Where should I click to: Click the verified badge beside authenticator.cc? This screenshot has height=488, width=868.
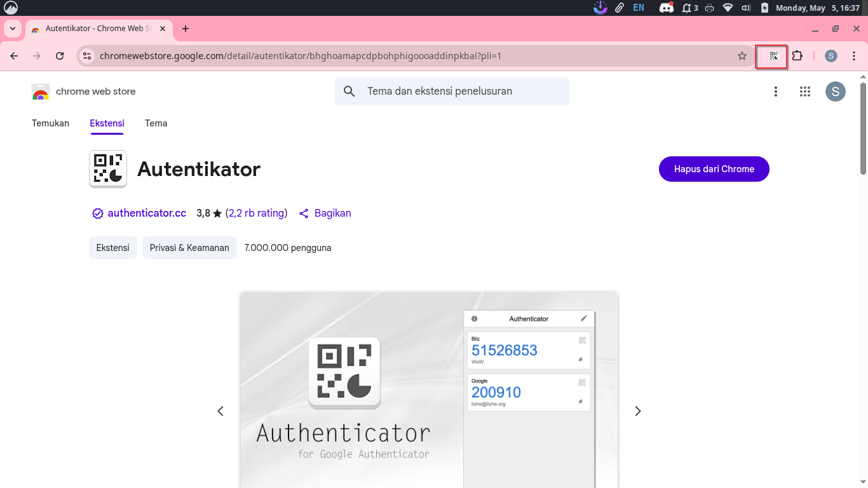coord(98,213)
